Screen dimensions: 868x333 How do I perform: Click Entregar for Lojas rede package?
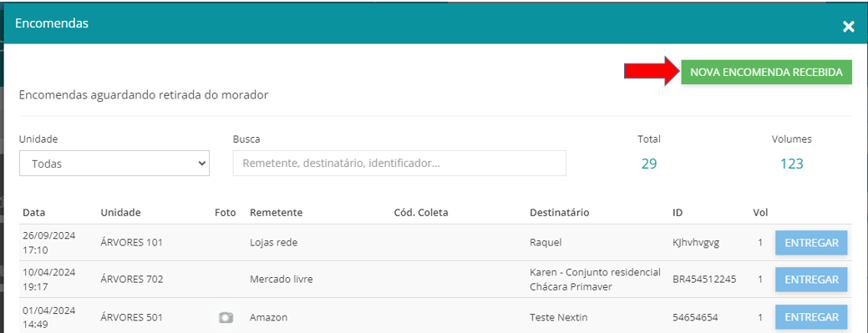811,243
